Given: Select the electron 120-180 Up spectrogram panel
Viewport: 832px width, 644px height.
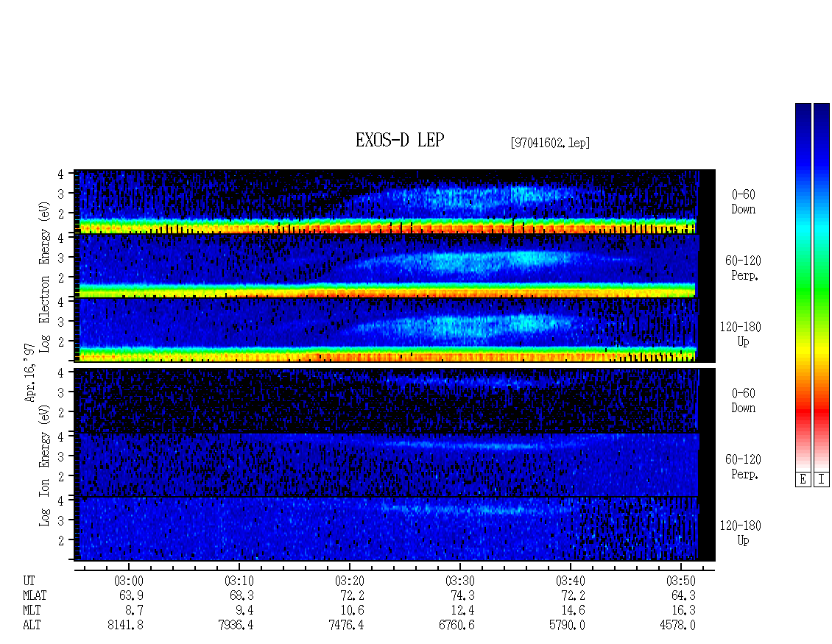Looking at the screenshot, I should click(394, 330).
